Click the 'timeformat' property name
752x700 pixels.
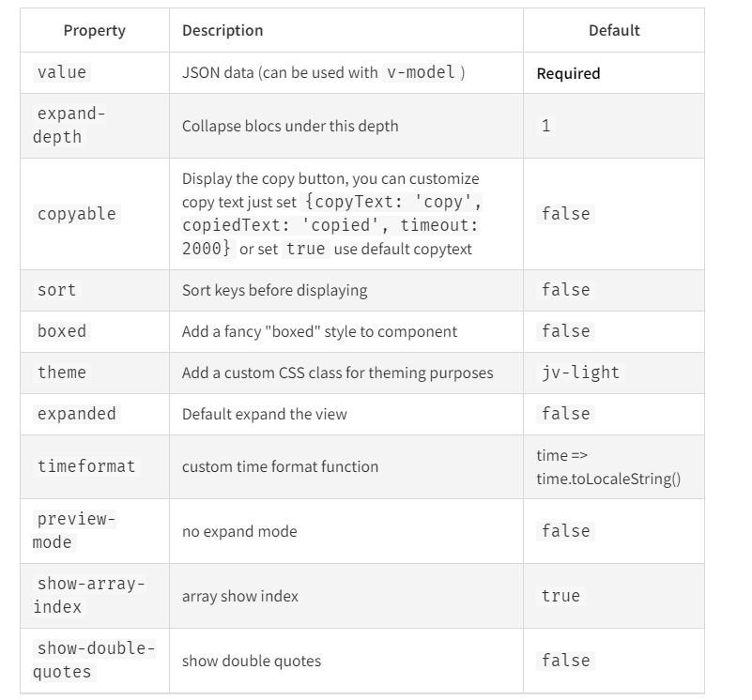(x=86, y=466)
